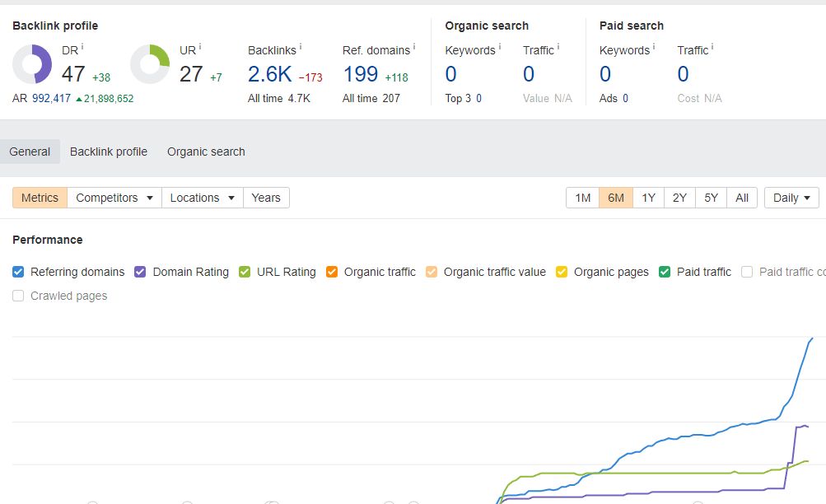This screenshot has height=504, width=826.
Task: Expand the Competitors dropdown
Action: 114,198
